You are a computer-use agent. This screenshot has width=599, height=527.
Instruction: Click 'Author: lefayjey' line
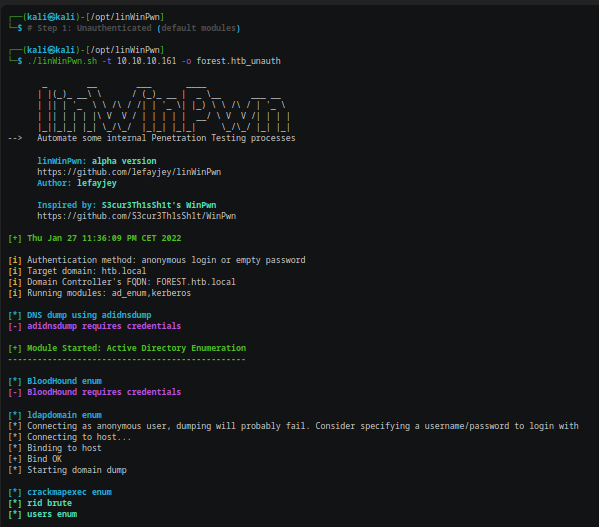point(77,183)
